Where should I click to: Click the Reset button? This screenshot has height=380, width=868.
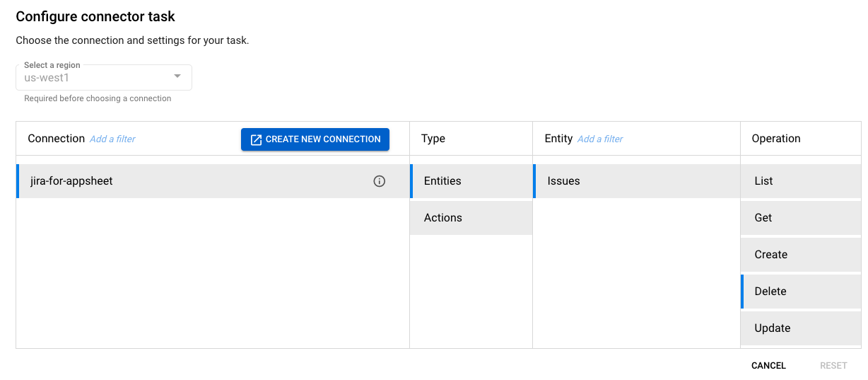[x=833, y=366]
